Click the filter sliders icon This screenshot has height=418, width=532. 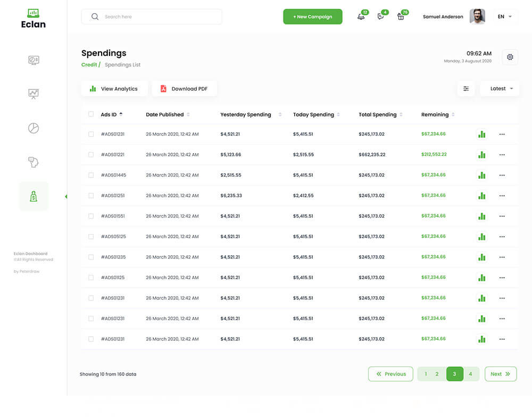point(466,89)
